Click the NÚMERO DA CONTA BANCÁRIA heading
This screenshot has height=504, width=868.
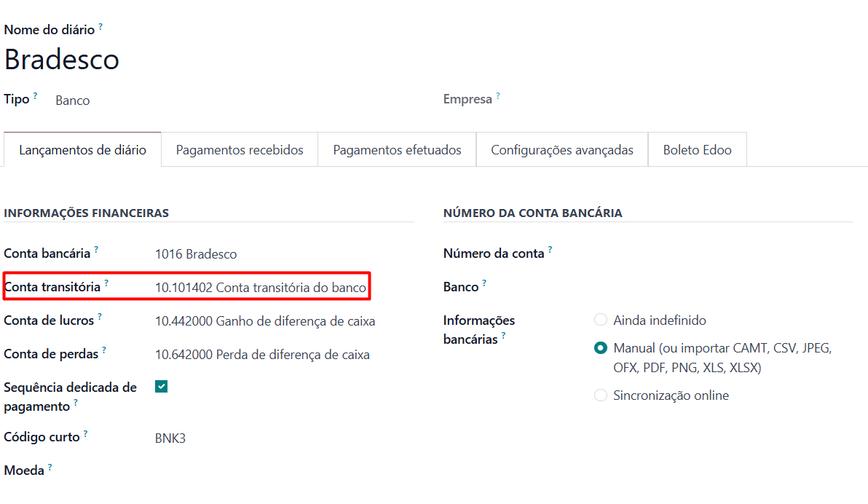[x=532, y=213]
